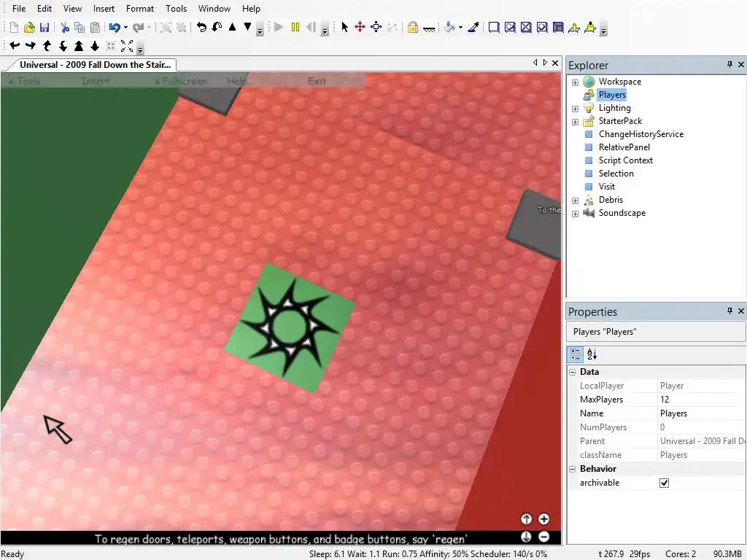Click the camera pan right arrow icon
This screenshot has width=747, height=560.
pos(31,46)
